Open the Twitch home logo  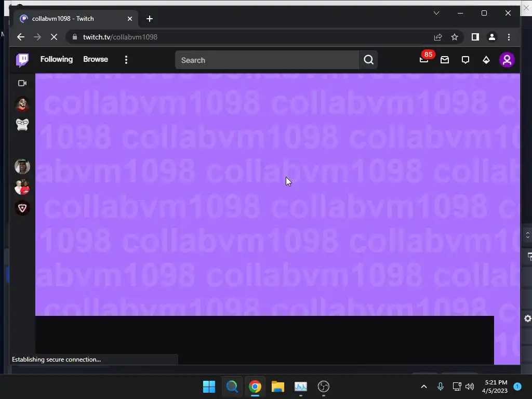(x=22, y=60)
